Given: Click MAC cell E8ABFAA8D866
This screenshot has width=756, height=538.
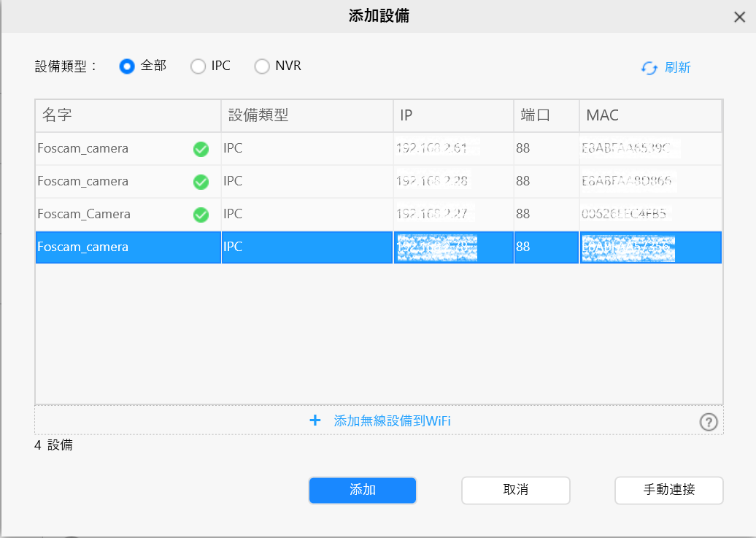Looking at the screenshot, I should (x=650, y=182).
